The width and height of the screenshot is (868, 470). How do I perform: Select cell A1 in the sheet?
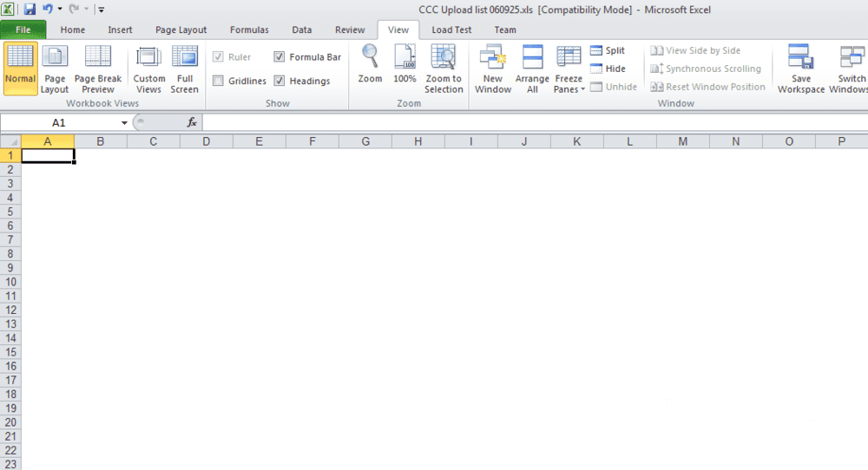tap(48, 156)
